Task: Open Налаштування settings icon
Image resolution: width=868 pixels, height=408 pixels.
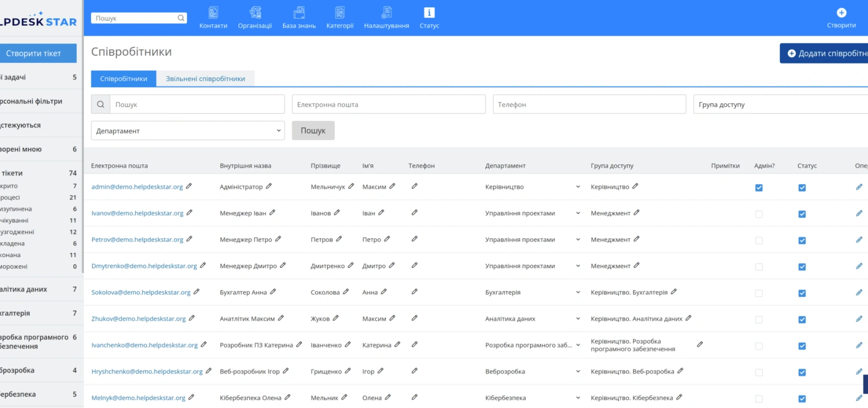Action: coord(387,12)
